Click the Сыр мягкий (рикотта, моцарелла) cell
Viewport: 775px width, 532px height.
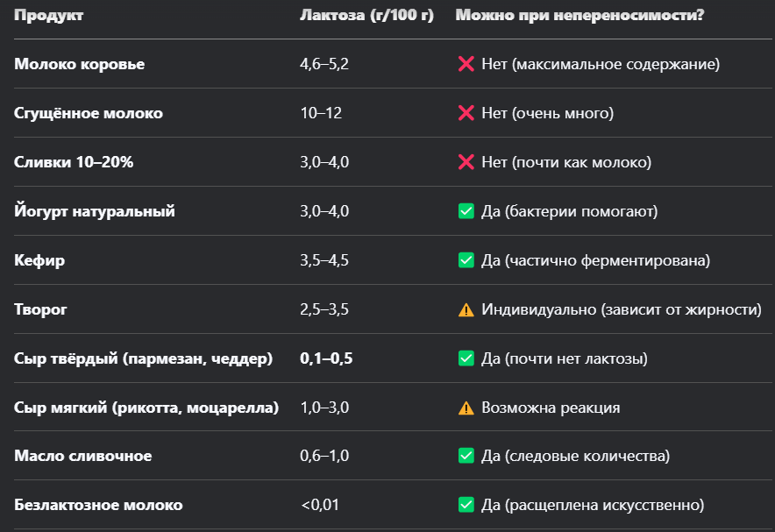pos(146,408)
